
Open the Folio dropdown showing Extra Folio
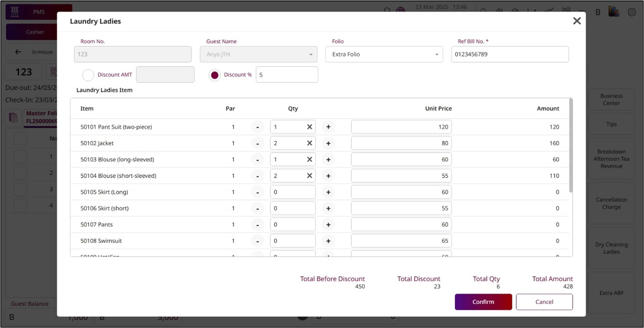pos(384,55)
